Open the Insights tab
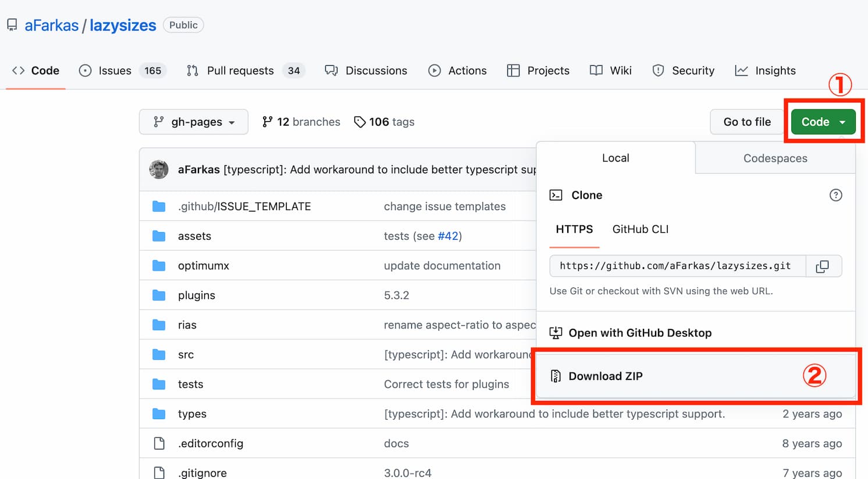Image resolution: width=868 pixels, height=479 pixels. (765, 70)
